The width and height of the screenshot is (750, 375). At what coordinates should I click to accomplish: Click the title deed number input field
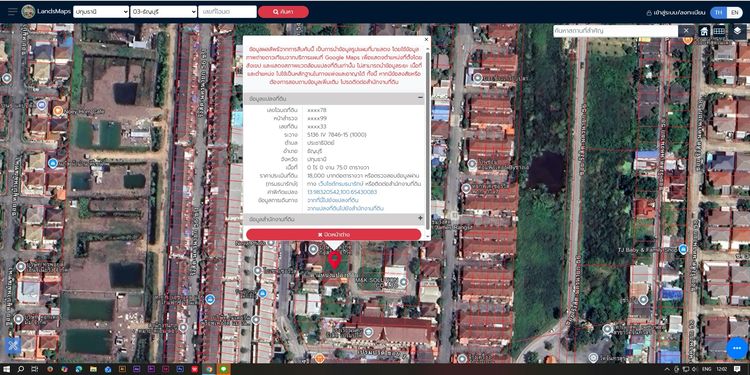coord(227,12)
